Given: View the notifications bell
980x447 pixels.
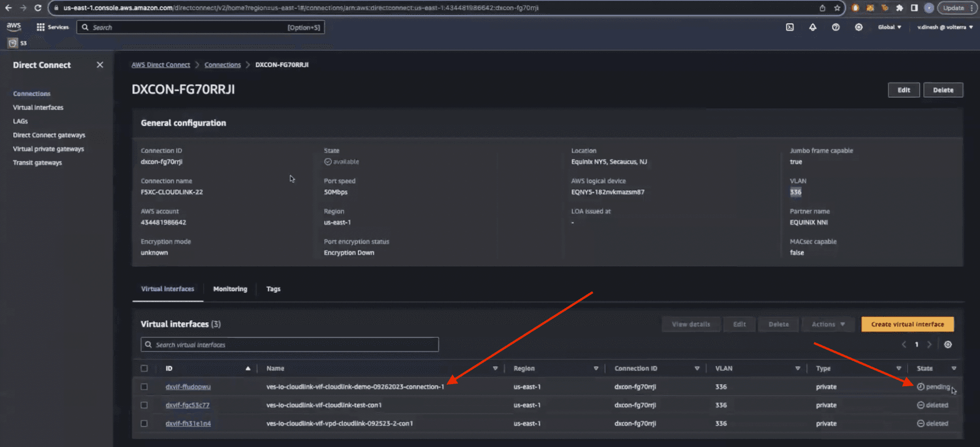Looking at the screenshot, I should [812, 27].
